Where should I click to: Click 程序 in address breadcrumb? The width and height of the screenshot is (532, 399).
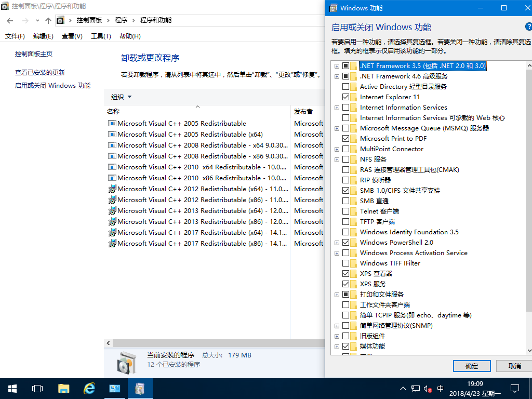121,20
